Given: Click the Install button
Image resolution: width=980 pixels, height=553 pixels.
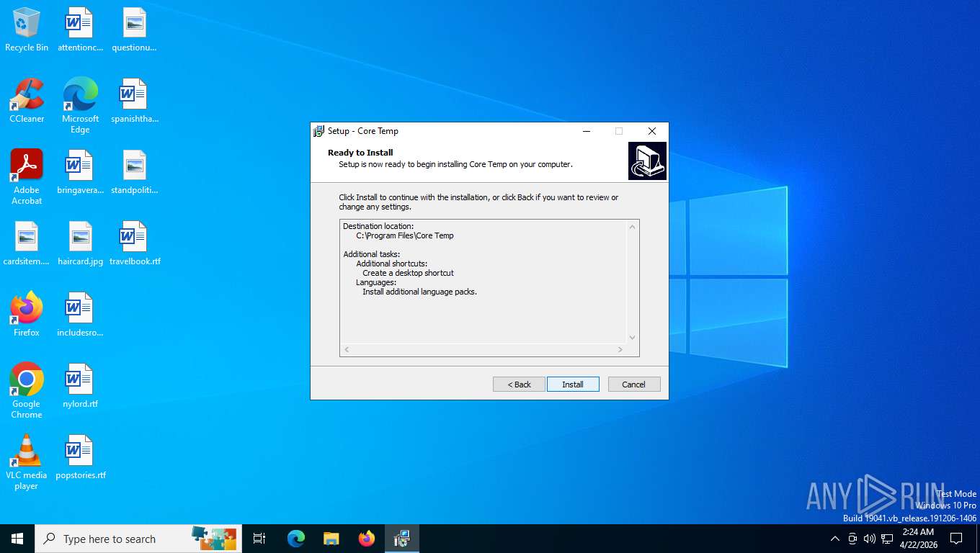Looking at the screenshot, I should (x=573, y=385).
